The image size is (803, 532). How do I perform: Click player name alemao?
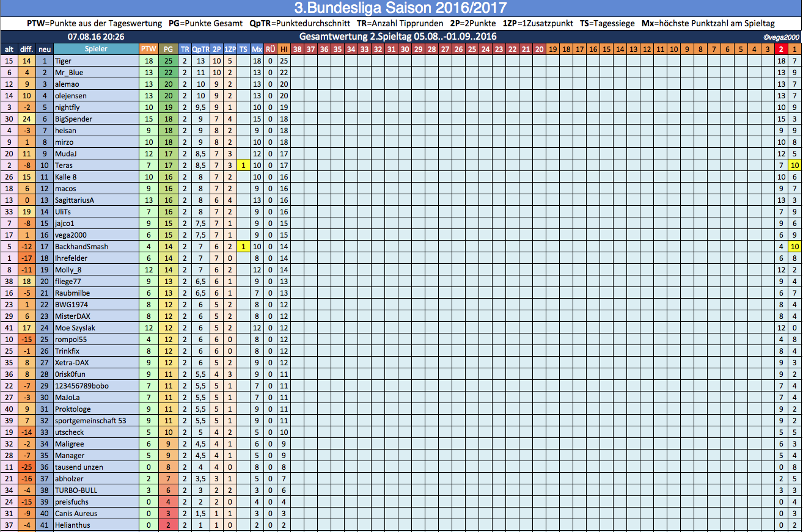click(67, 84)
